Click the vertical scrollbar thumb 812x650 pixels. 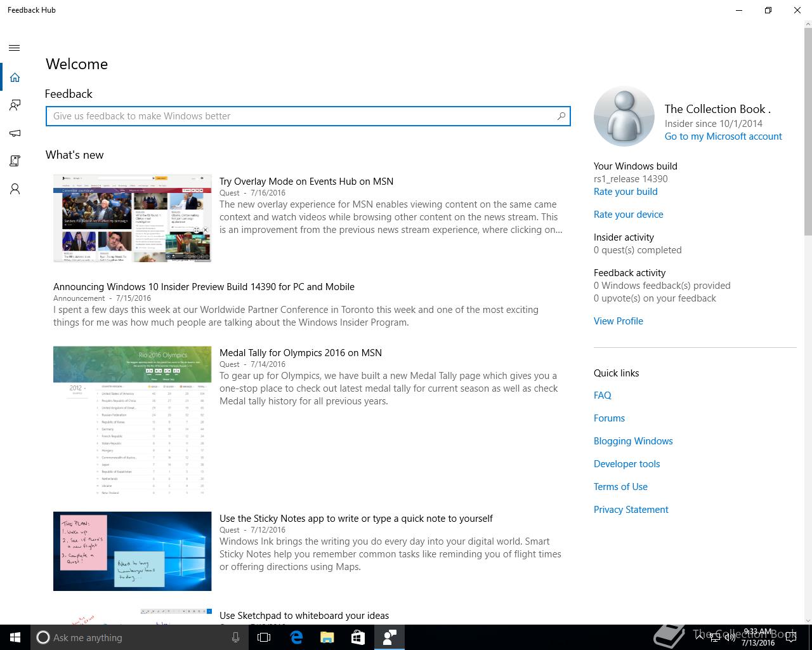[807, 132]
